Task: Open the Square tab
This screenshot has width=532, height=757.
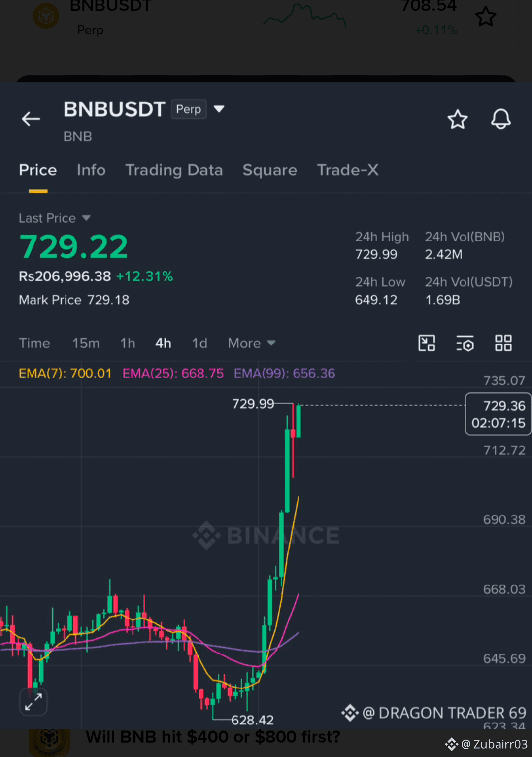Action: (270, 170)
